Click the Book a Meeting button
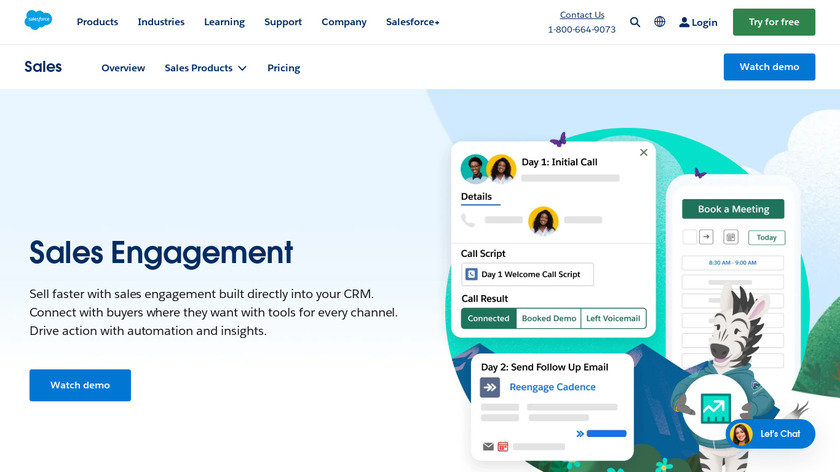Viewport: 840px width, 472px height. tap(733, 209)
